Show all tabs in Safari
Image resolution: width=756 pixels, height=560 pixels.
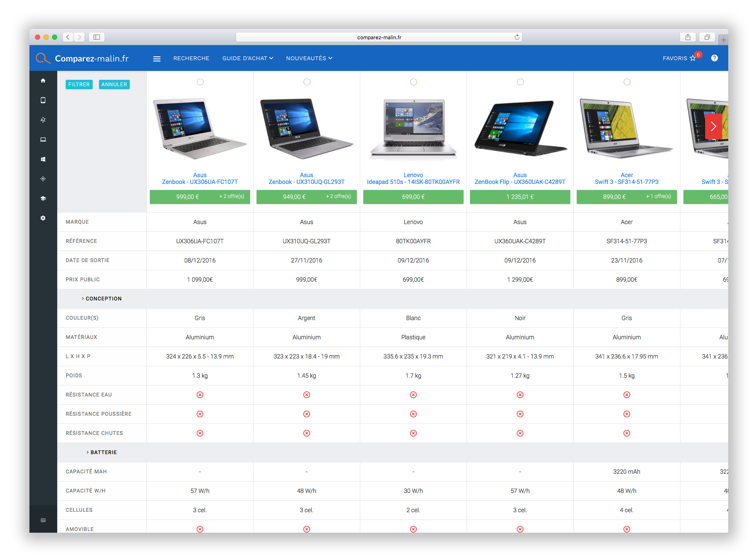click(707, 37)
